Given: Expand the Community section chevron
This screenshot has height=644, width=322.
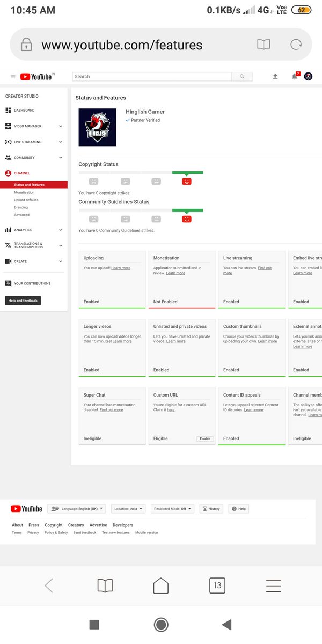Looking at the screenshot, I should 61,158.
